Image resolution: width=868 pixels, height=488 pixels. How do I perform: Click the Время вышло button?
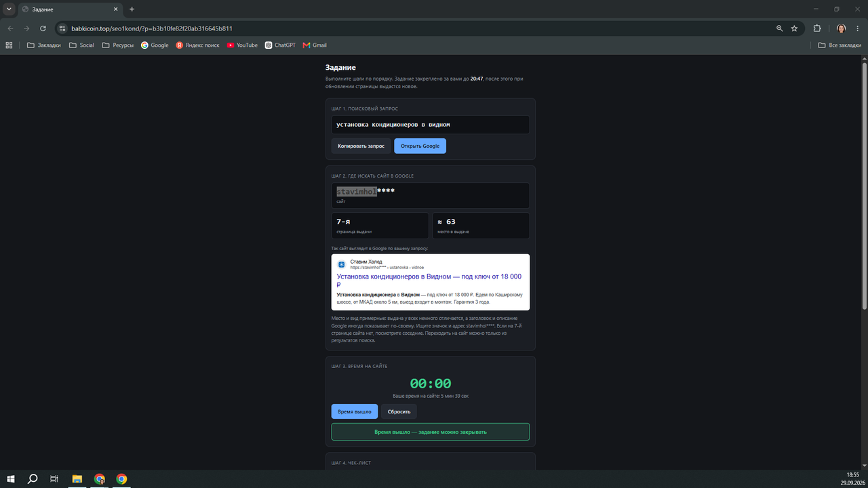(x=355, y=411)
